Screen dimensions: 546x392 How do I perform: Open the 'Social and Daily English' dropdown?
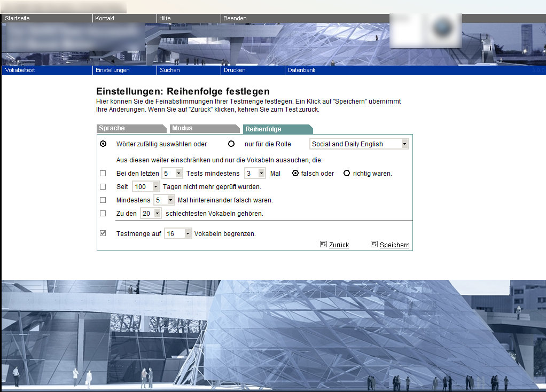click(x=359, y=144)
